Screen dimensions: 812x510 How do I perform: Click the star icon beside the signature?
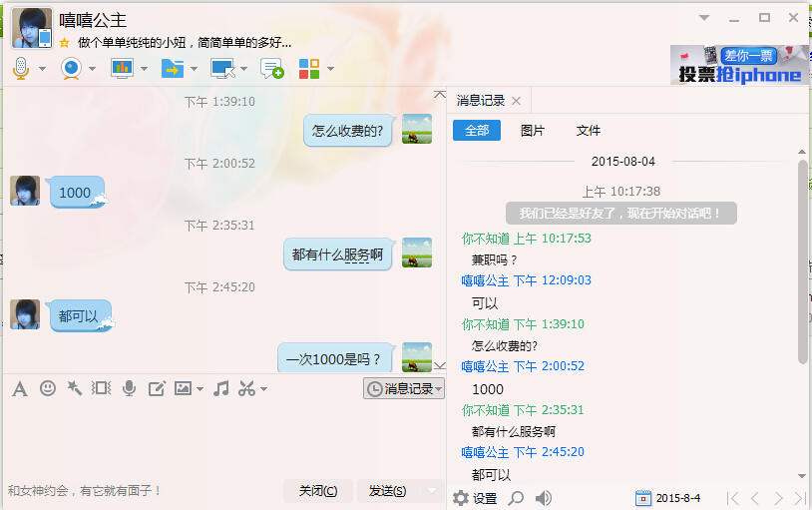coord(65,43)
